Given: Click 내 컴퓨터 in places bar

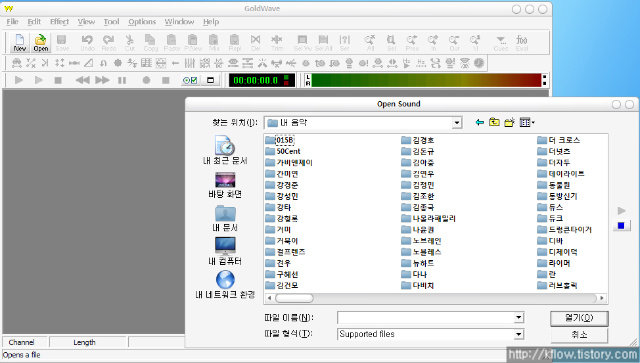Looking at the screenshot, I should coord(225,252).
